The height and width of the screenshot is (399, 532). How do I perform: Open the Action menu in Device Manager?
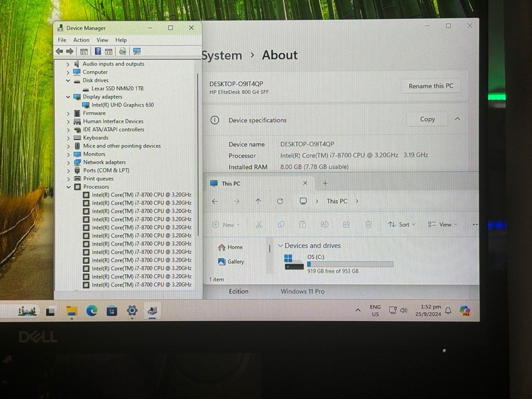coord(81,40)
